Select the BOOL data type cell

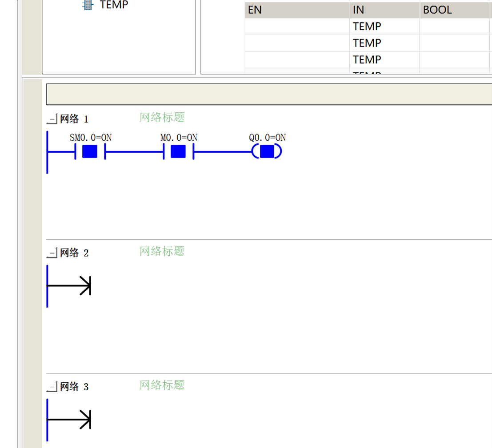pos(456,10)
